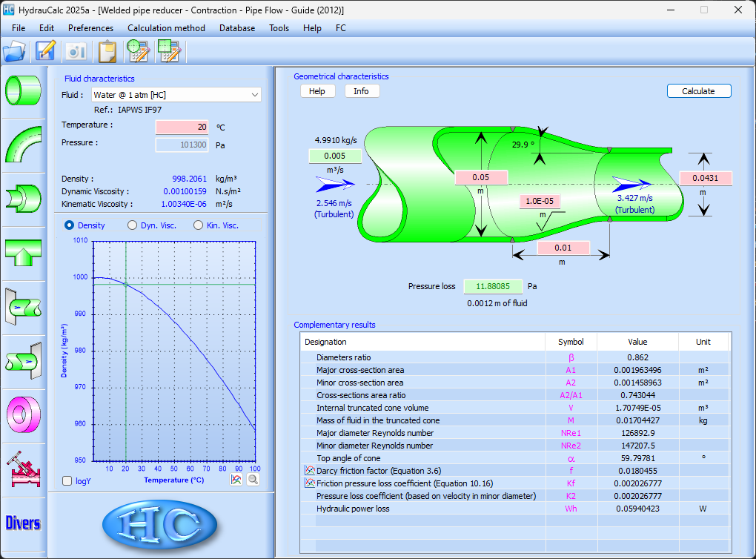Select the pink orifice ring component icon

click(x=23, y=414)
